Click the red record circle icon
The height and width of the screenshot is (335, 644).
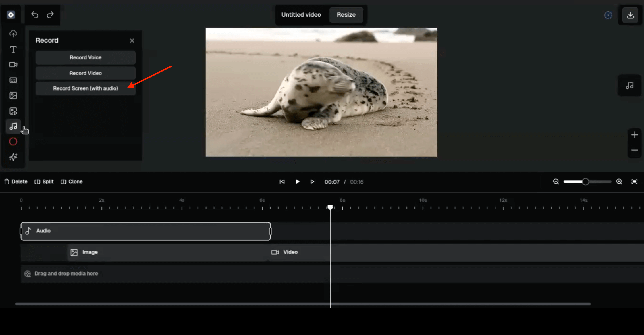tap(13, 142)
